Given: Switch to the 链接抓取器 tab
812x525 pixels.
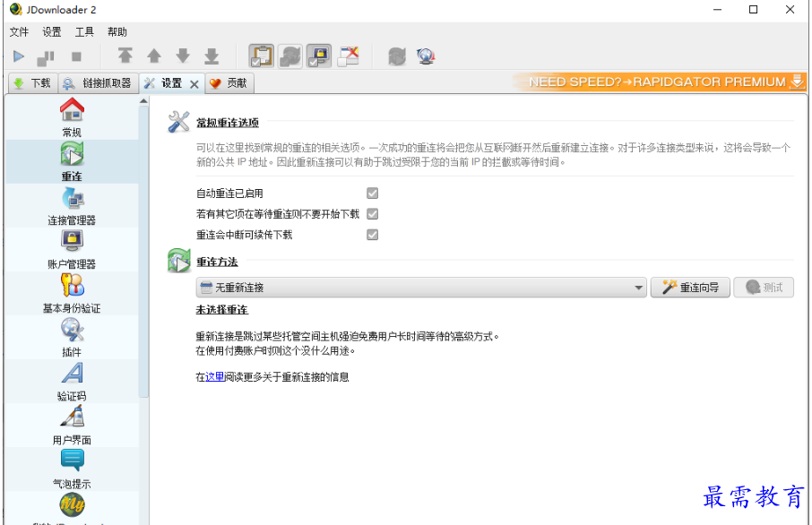Looking at the screenshot, I should pos(99,83).
